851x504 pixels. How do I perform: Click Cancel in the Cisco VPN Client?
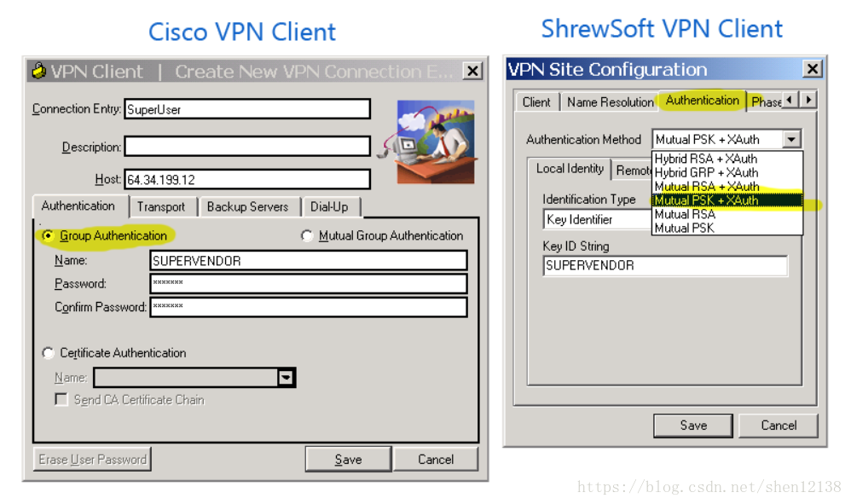pos(436,460)
